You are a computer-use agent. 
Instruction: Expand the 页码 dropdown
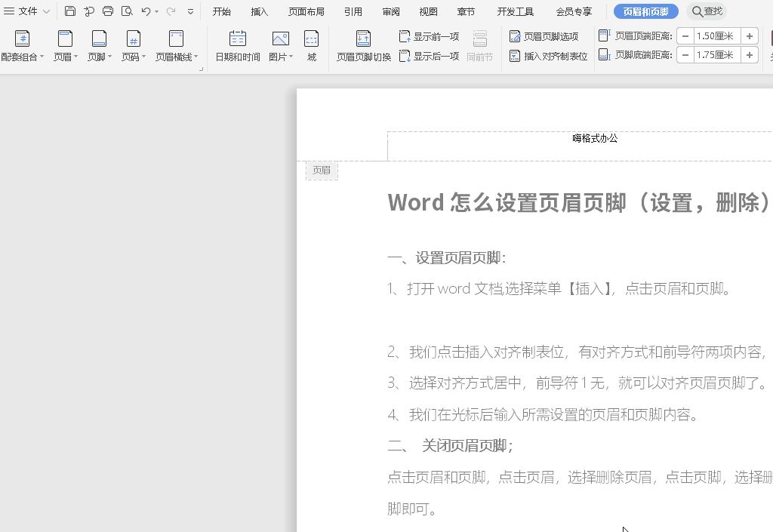(x=134, y=46)
